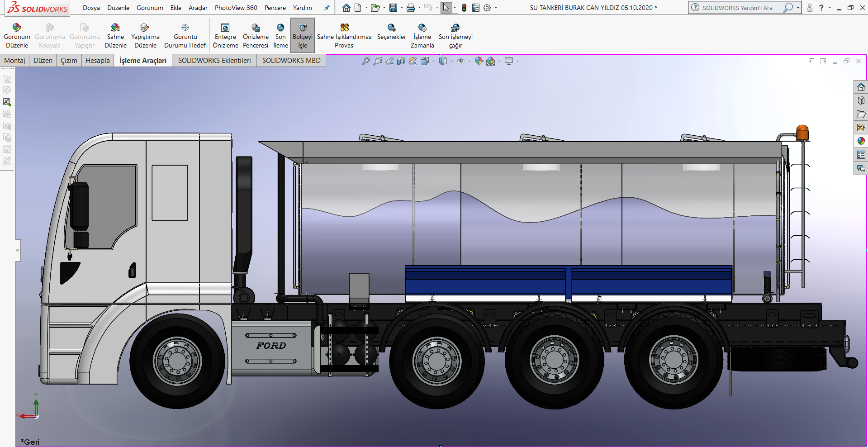The height and width of the screenshot is (447, 868).
Task: Create new document via New icon
Action: click(x=358, y=8)
